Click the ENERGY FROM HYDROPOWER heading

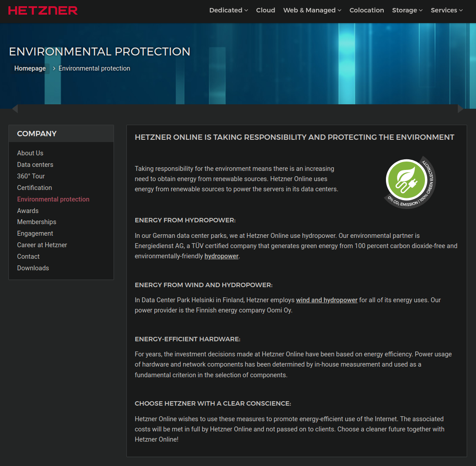point(185,220)
